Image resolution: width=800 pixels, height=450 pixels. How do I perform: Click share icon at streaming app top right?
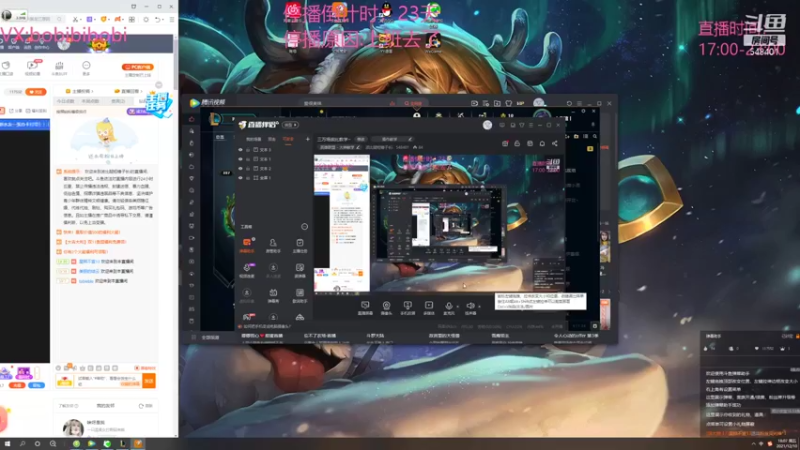(555, 144)
